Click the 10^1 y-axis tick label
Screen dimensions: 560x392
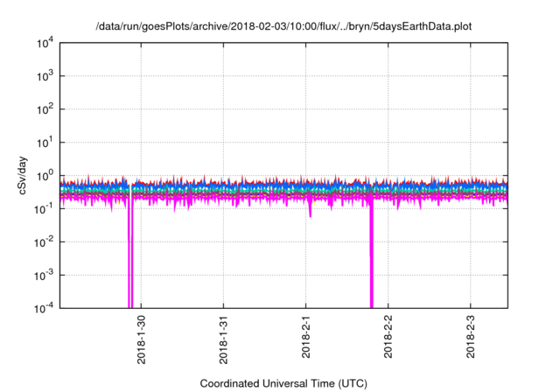click(45, 143)
